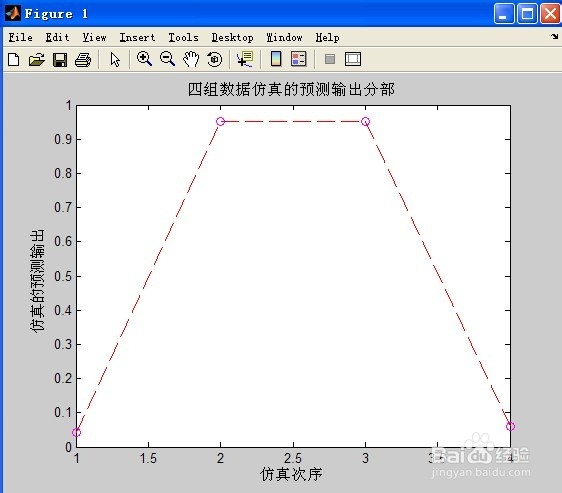Screen dimensions: 562x493
Task: Click the data marker at x equals 4
Action: 510,426
